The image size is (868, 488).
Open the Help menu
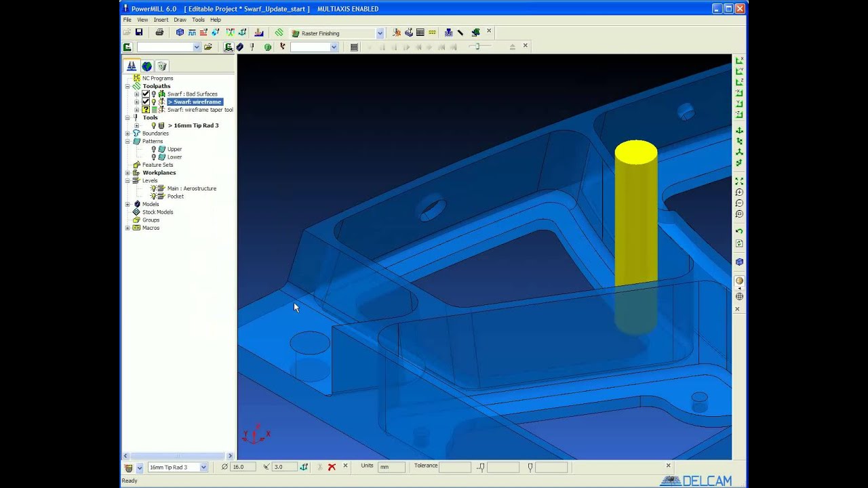[216, 20]
